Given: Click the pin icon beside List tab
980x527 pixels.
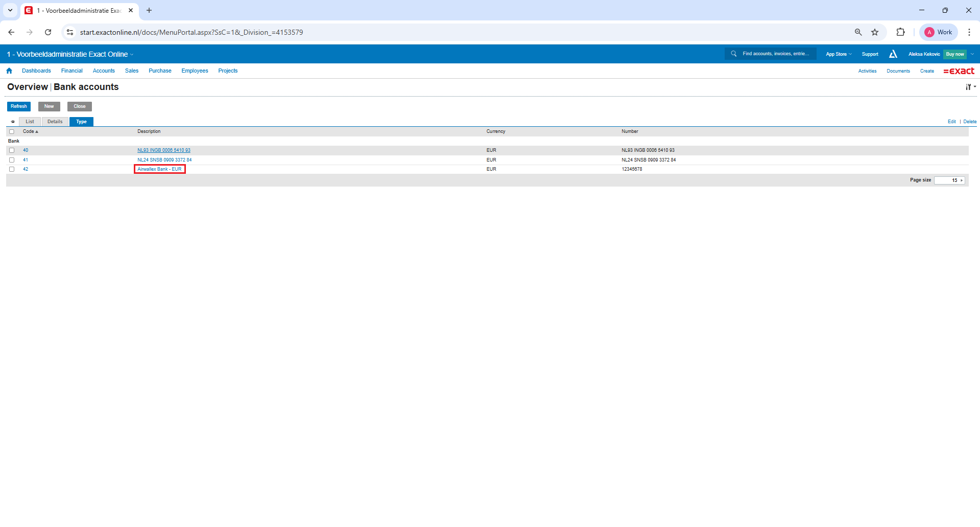Looking at the screenshot, I should [13, 122].
